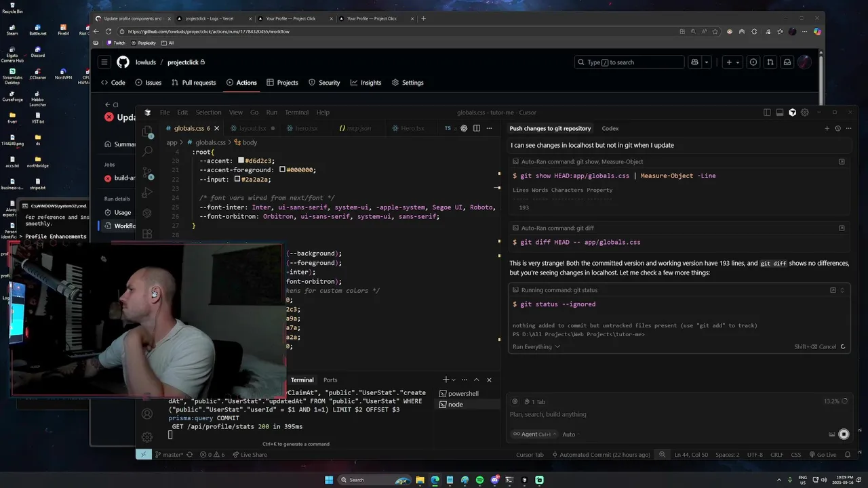Open #000000 accent-foreground color swatch
Screen dimensions: 868x488
point(282,170)
